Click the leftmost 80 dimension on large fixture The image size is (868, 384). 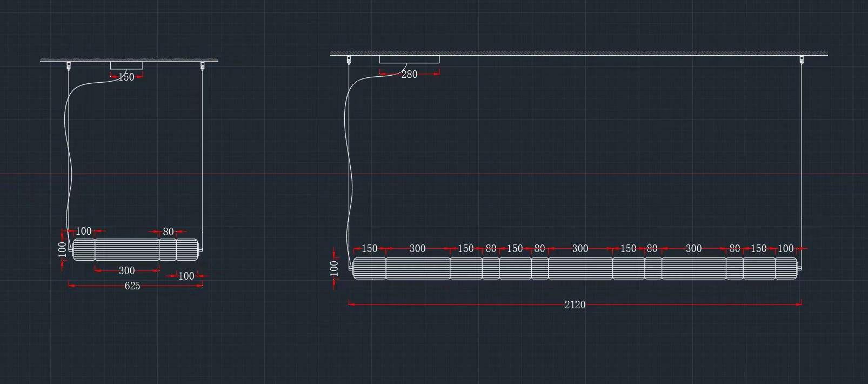point(491,248)
